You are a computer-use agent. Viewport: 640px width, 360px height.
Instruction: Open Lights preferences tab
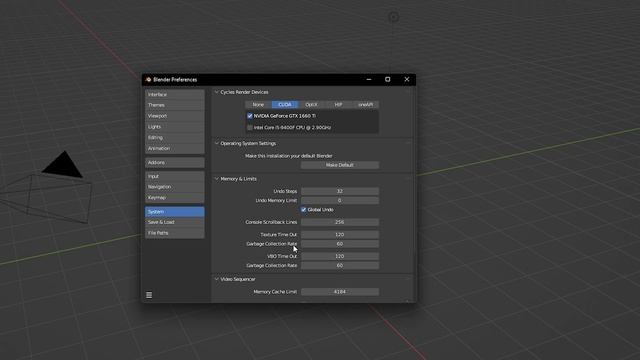pyautogui.click(x=175, y=127)
